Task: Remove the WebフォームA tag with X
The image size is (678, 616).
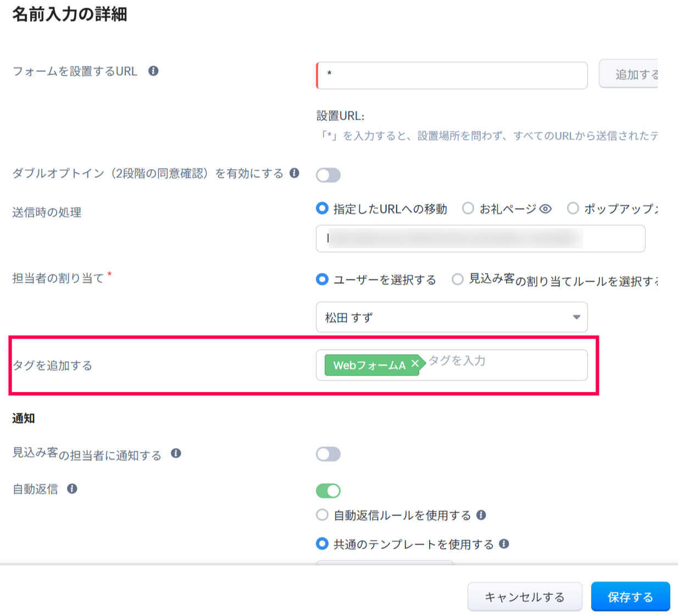Action: 415,363
